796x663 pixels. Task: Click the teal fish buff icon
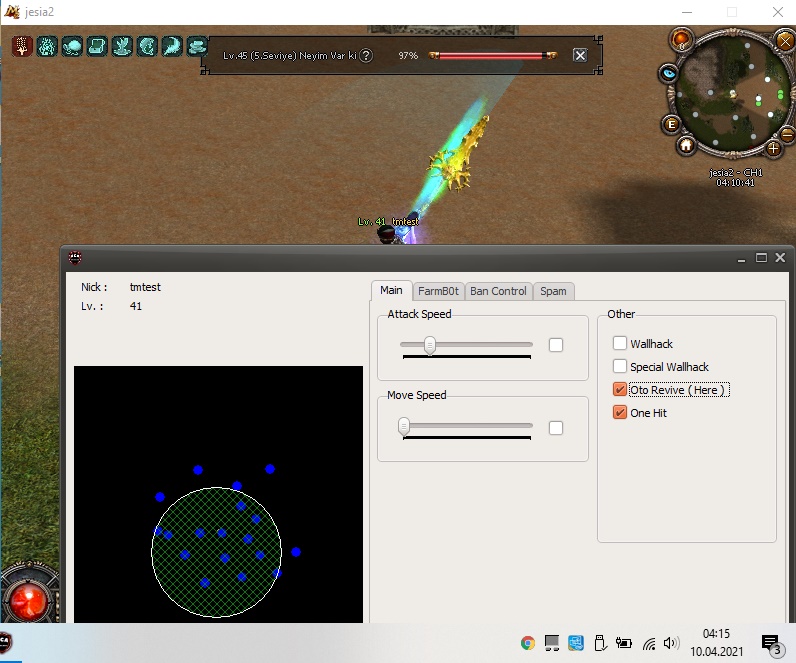(x=72, y=46)
